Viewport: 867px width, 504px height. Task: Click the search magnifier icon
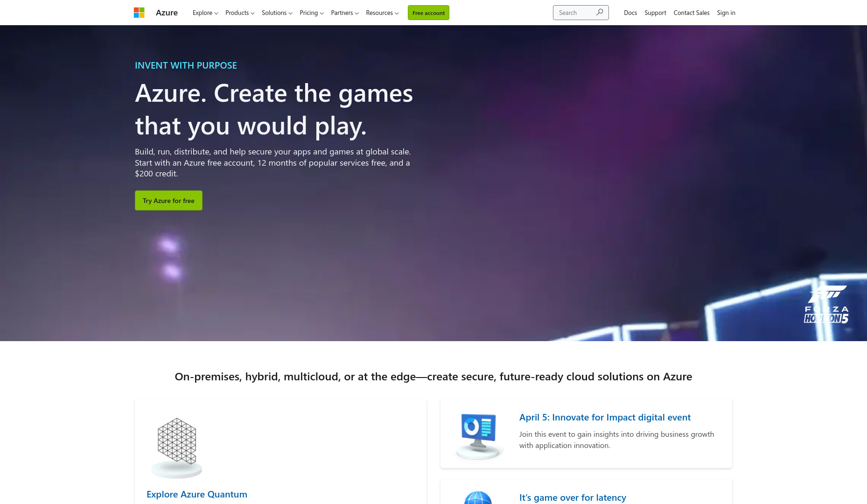click(600, 12)
